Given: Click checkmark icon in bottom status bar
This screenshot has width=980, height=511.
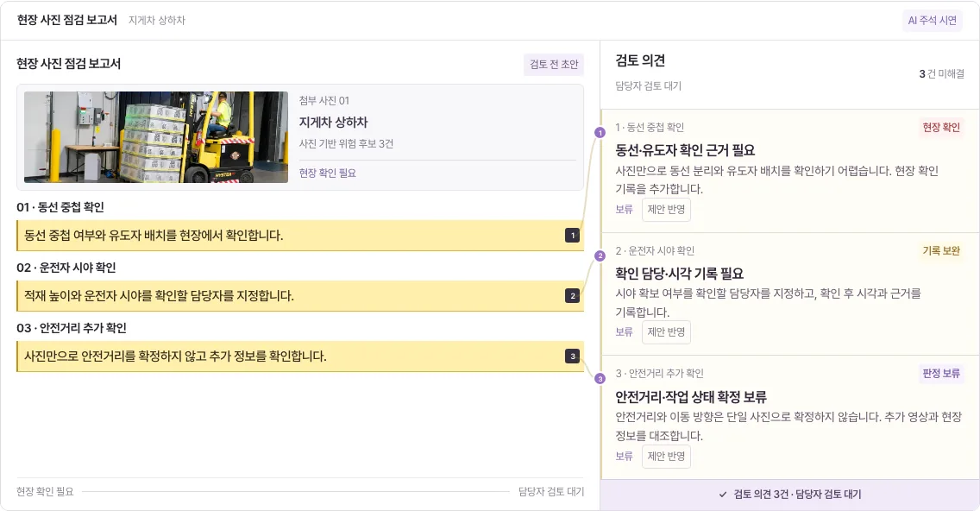Looking at the screenshot, I should click(x=723, y=494).
